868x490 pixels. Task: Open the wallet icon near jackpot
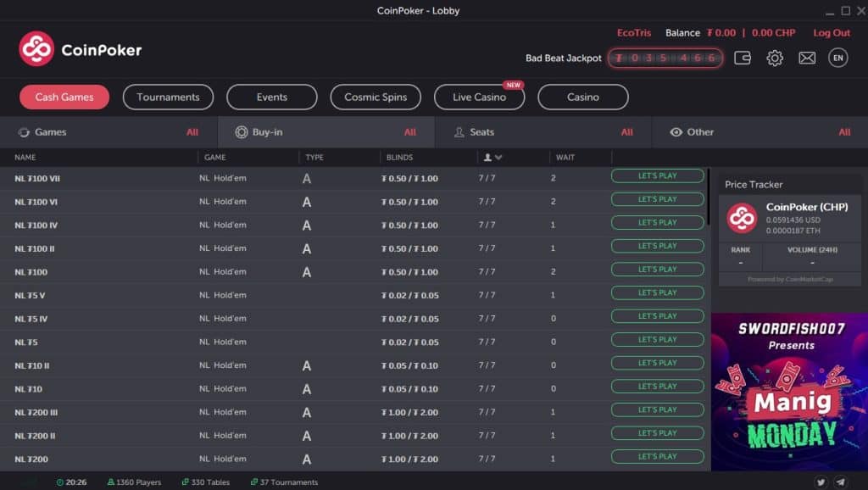tap(743, 58)
